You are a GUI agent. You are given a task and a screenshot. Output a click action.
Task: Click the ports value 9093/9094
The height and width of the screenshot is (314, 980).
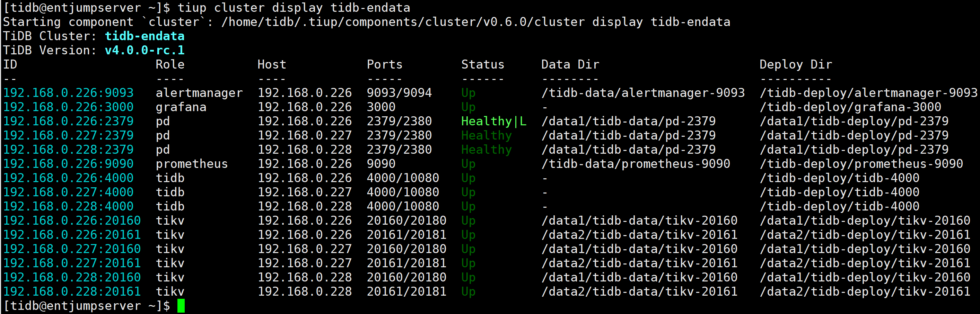pos(400,93)
